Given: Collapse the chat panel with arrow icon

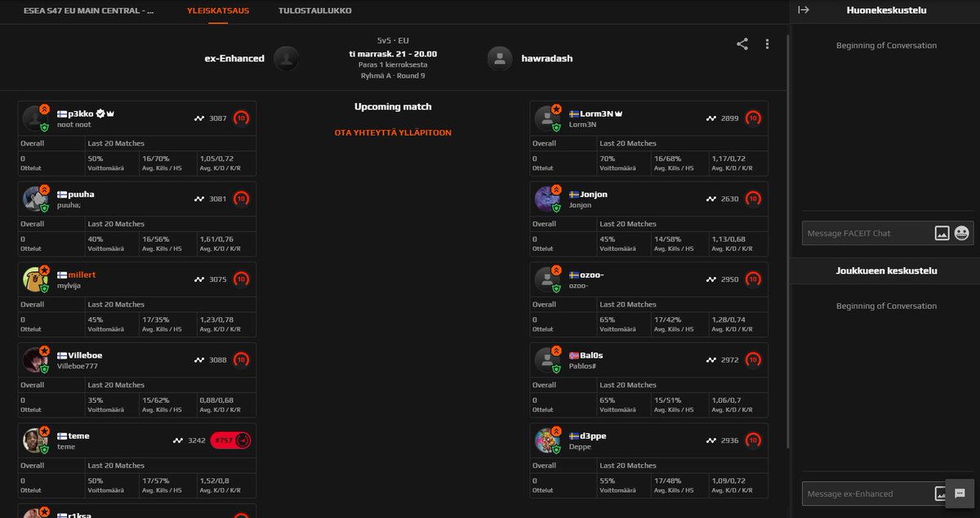Looking at the screenshot, I should click(804, 10).
